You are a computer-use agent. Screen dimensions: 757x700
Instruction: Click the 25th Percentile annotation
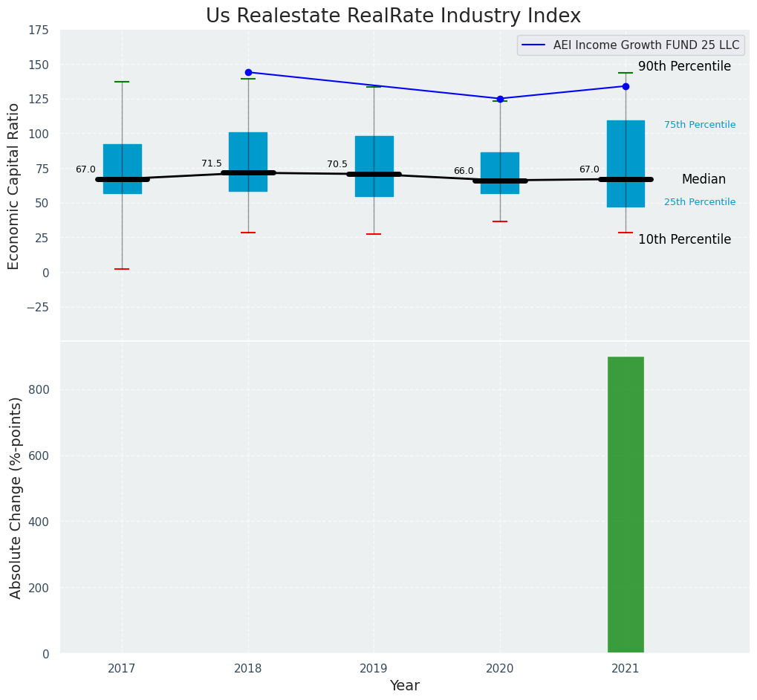point(700,202)
